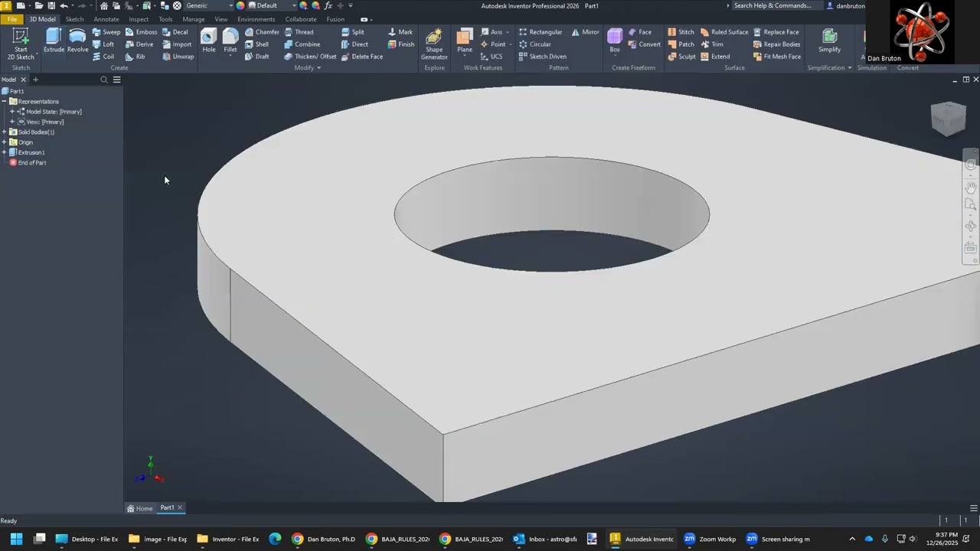Switch to the Annotate ribbon tab

tap(106, 19)
